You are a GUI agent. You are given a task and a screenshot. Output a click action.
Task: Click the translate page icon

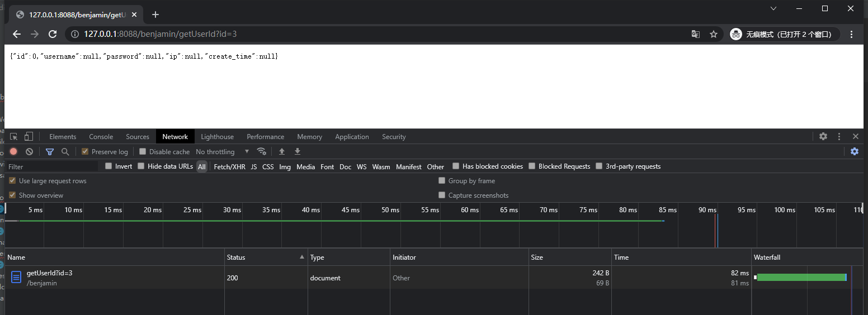click(696, 34)
